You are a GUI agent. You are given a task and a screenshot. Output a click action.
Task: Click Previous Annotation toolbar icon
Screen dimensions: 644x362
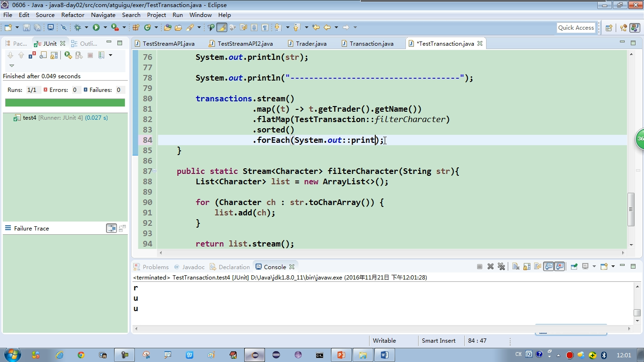tap(297, 27)
